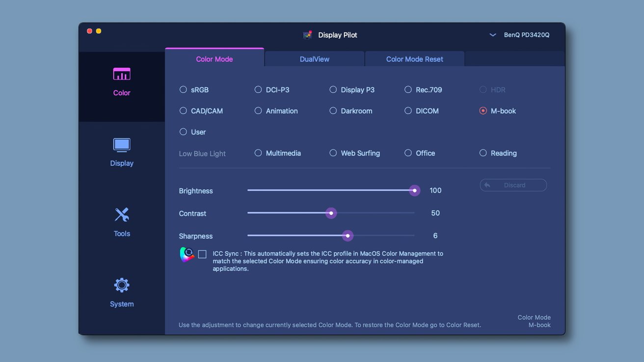Select the DCI-P3 color mode
This screenshot has height=362, width=644.
click(x=258, y=90)
